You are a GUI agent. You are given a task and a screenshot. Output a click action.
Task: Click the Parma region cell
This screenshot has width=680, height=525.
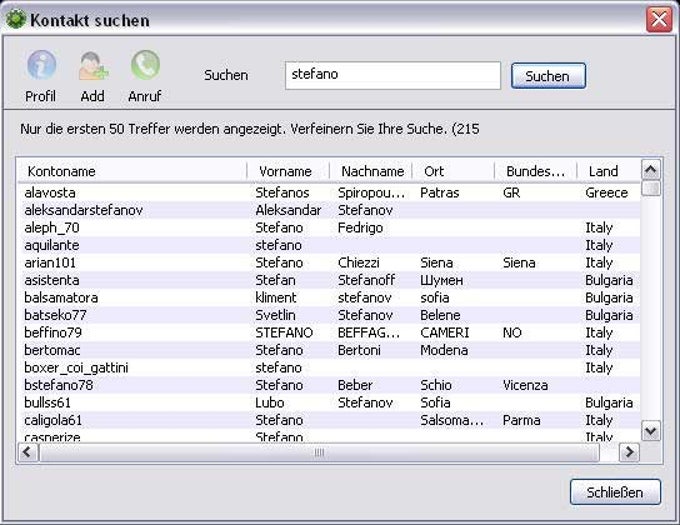pos(521,421)
